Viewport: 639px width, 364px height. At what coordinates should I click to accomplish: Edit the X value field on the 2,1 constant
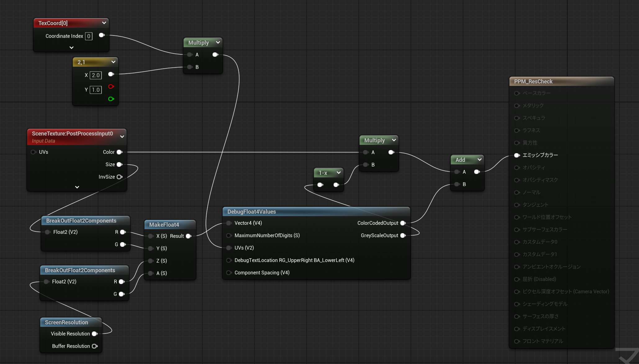pos(95,75)
